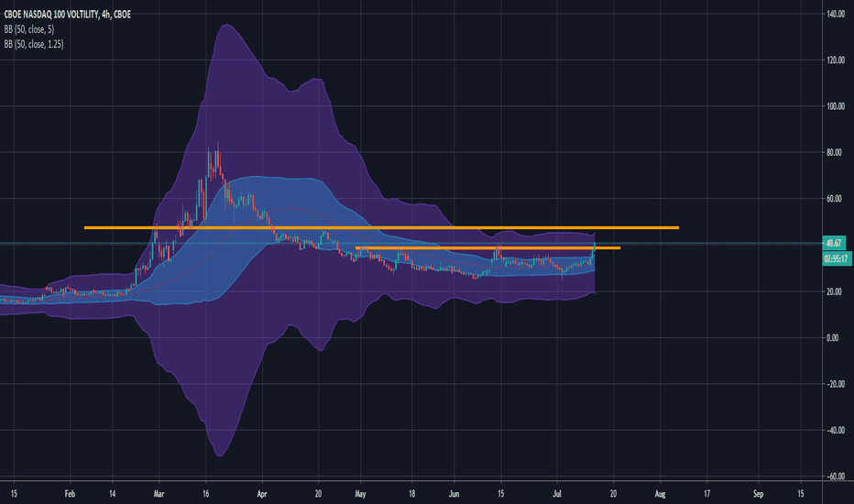
Task: Click the -20.00 price axis label
Action: pyautogui.click(x=835, y=384)
